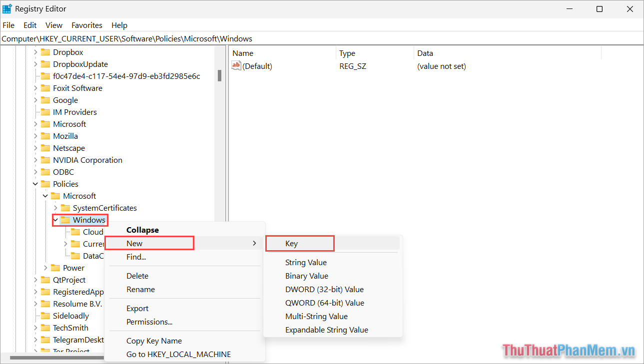This screenshot has height=364, width=644.
Task: Click the ab string icon beside (Default)
Action: (235, 65)
